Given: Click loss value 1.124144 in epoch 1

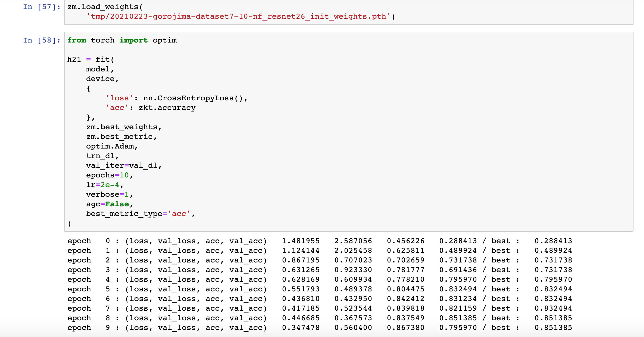Looking at the screenshot, I should point(301,251).
